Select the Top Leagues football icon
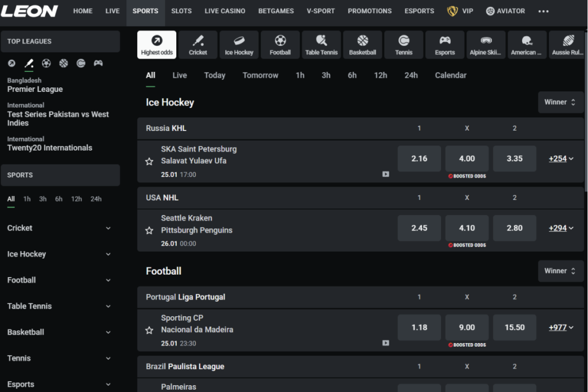 tap(46, 63)
